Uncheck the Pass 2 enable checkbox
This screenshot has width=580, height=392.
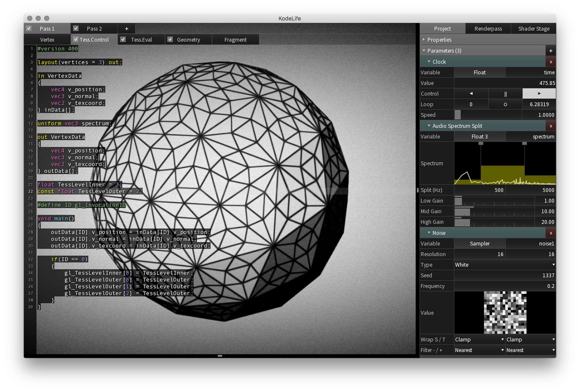pos(75,28)
